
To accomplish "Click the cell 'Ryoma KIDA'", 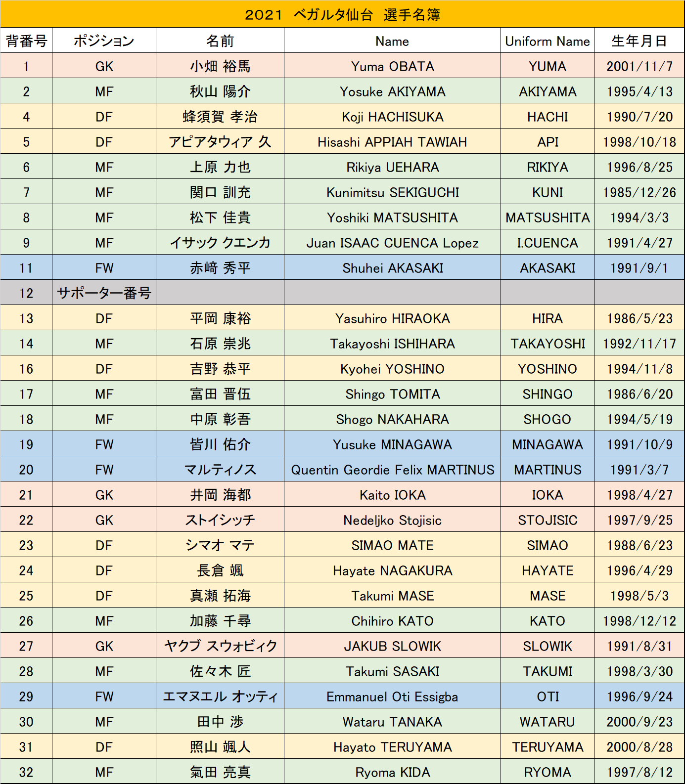I will click(x=392, y=771).
